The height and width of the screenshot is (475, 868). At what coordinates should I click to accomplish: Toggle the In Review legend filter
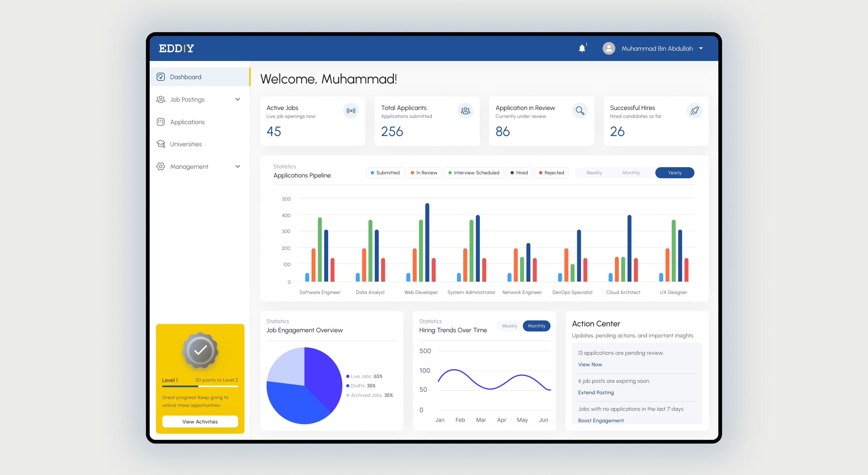point(424,172)
